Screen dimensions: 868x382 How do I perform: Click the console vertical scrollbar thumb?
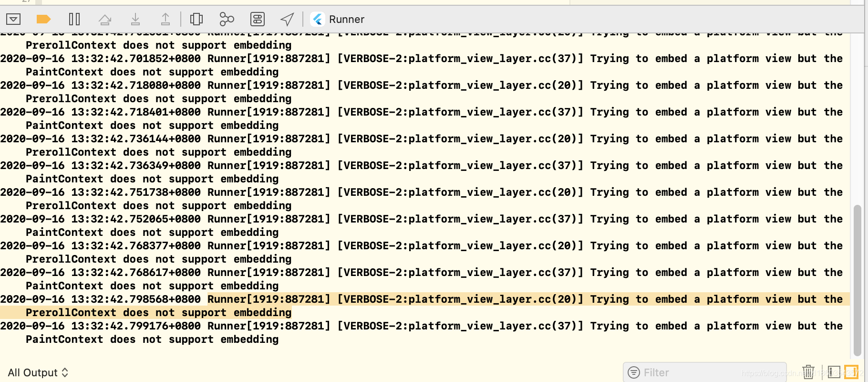[857, 281]
